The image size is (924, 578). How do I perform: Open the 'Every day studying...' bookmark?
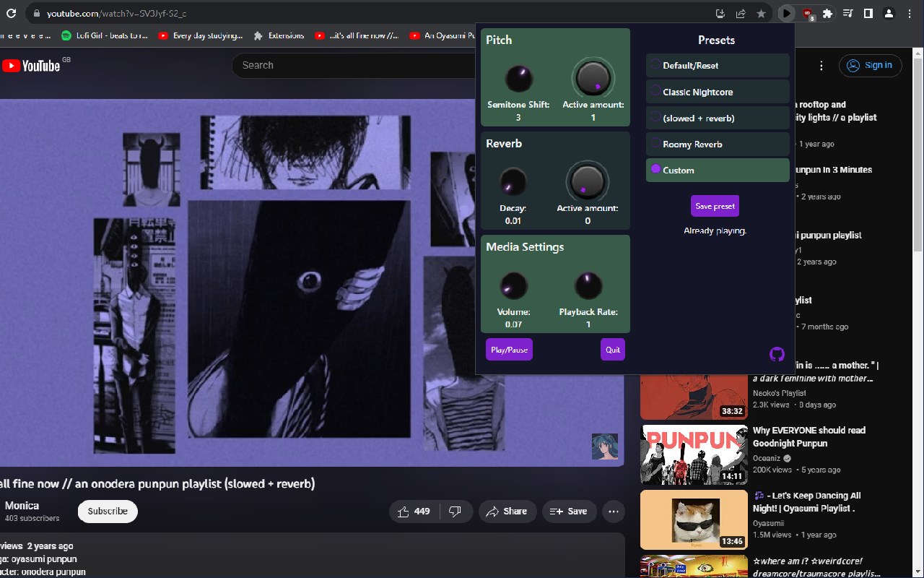201,35
